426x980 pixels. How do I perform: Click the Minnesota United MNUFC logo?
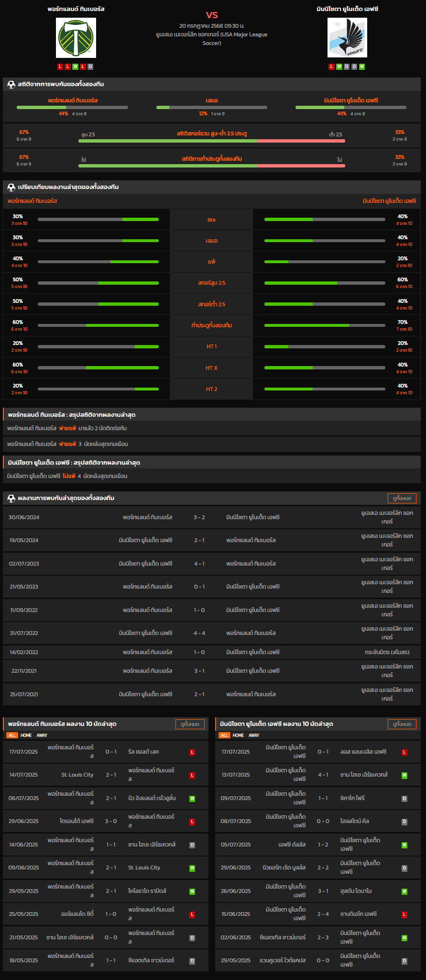347,38
